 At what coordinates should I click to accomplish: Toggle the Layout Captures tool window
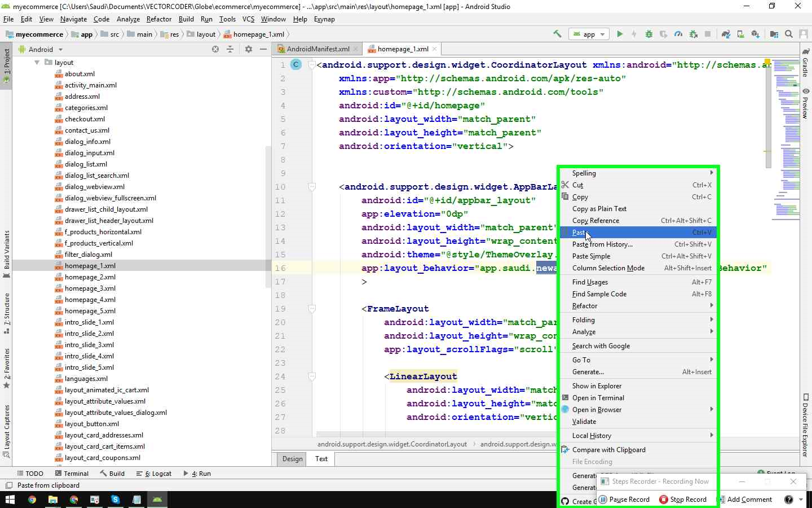[x=6, y=430]
